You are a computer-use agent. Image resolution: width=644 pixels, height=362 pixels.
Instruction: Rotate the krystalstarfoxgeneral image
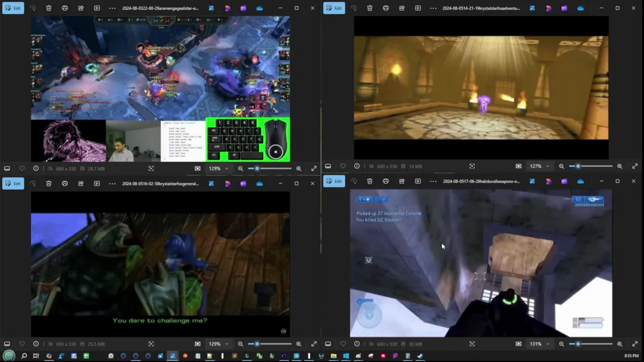(33, 184)
